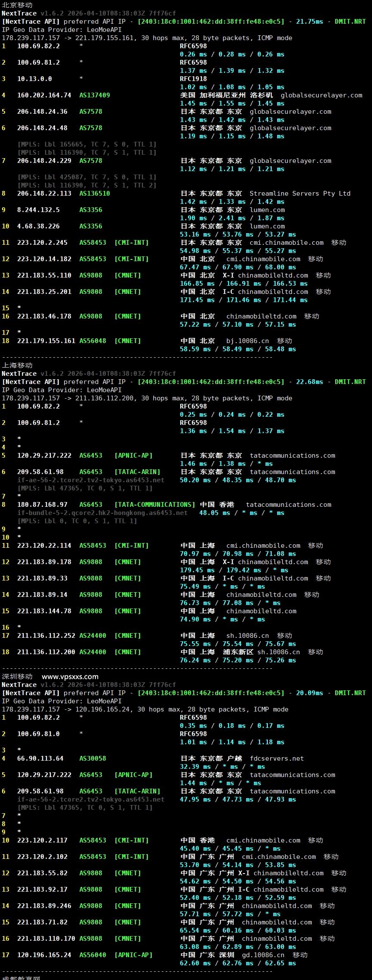This screenshot has height=980, width=372.
Task: Click the 浦东新区 location text
Action: click(238, 652)
